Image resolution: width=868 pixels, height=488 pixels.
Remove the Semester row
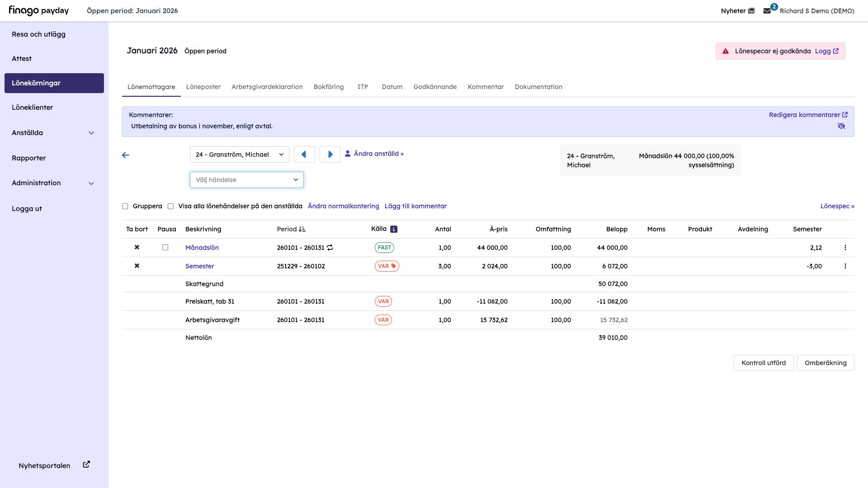tap(137, 266)
